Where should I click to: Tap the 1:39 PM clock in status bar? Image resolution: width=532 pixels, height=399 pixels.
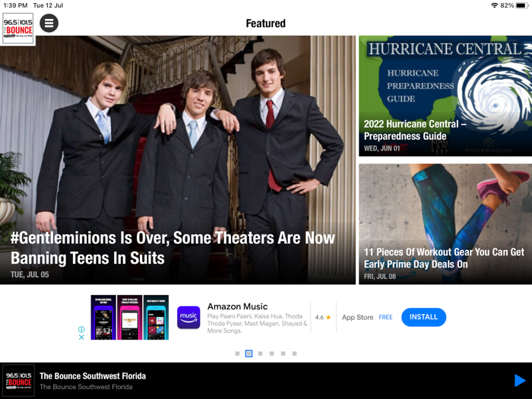[15, 5]
